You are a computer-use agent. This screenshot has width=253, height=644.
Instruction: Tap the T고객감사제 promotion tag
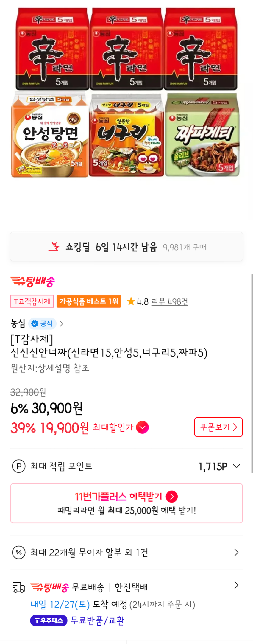[32, 301]
